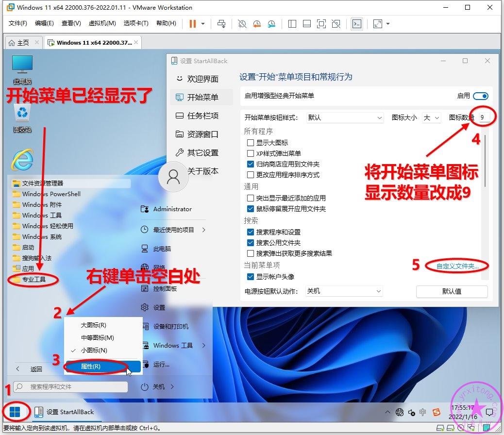Image resolution: width=504 pixels, height=435 pixels.
Task: Uncheck 显示帐户头像 checkbox
Action: 251,277
